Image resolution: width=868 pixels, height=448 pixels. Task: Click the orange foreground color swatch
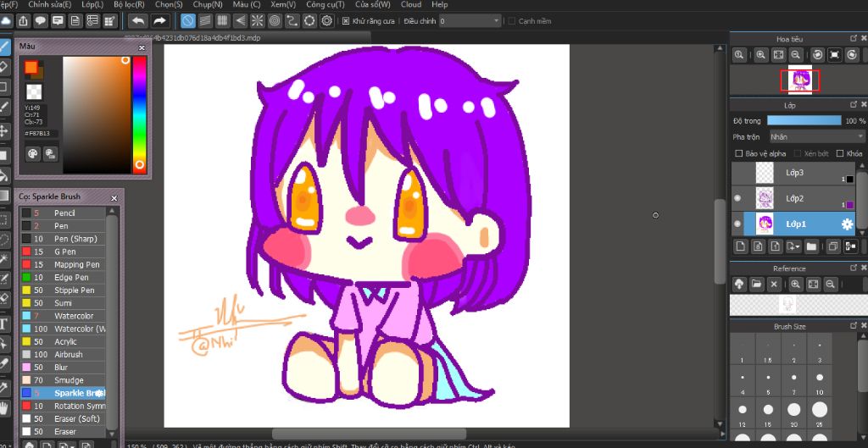pyautogui.click(x=31, y=67)
